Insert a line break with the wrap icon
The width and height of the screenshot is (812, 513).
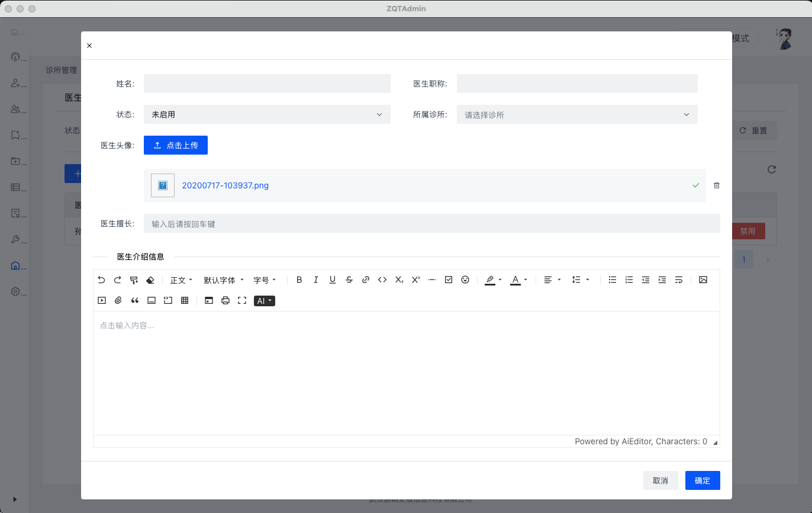coord(679,280)
